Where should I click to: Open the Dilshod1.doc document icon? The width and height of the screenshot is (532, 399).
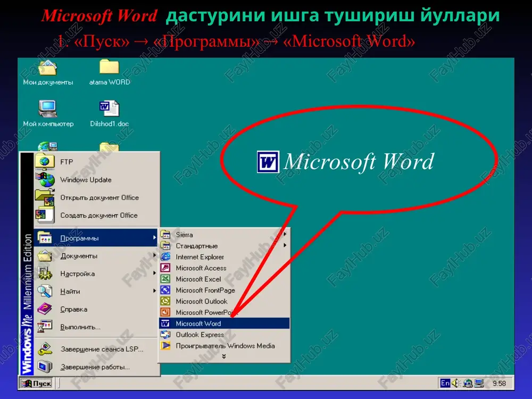(109, 109)
